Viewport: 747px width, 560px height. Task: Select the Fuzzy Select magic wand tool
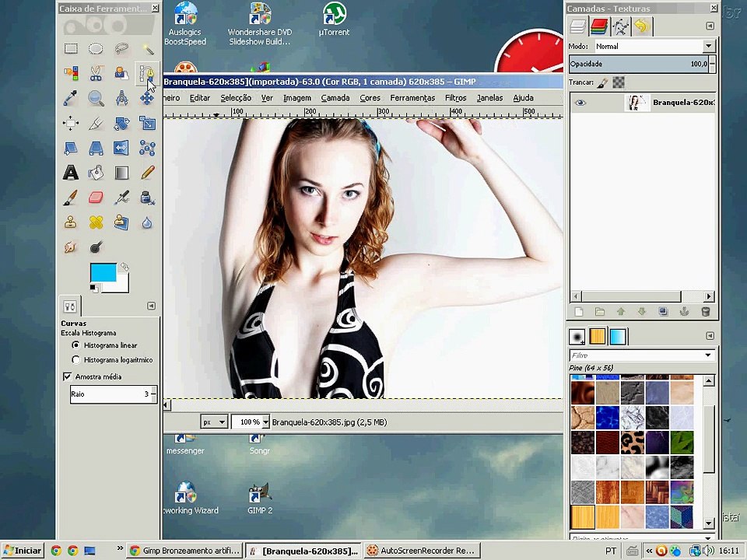(x=147, y=48)
